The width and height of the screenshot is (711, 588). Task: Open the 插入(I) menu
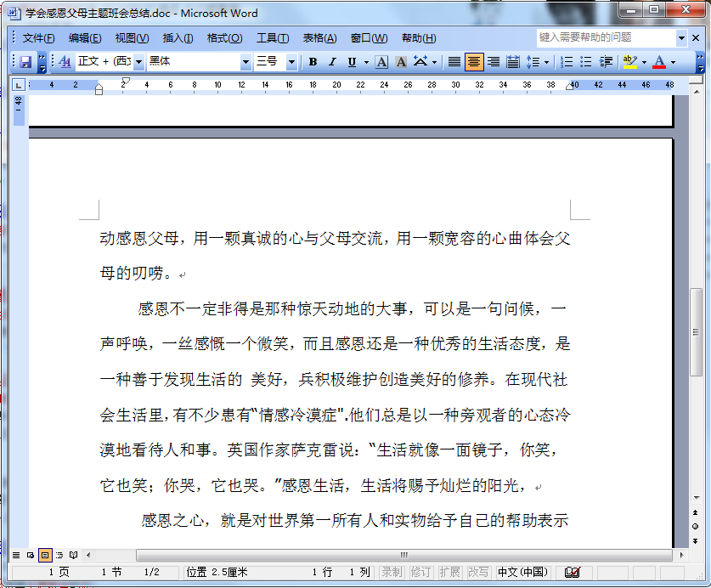[x=178, y=38]
